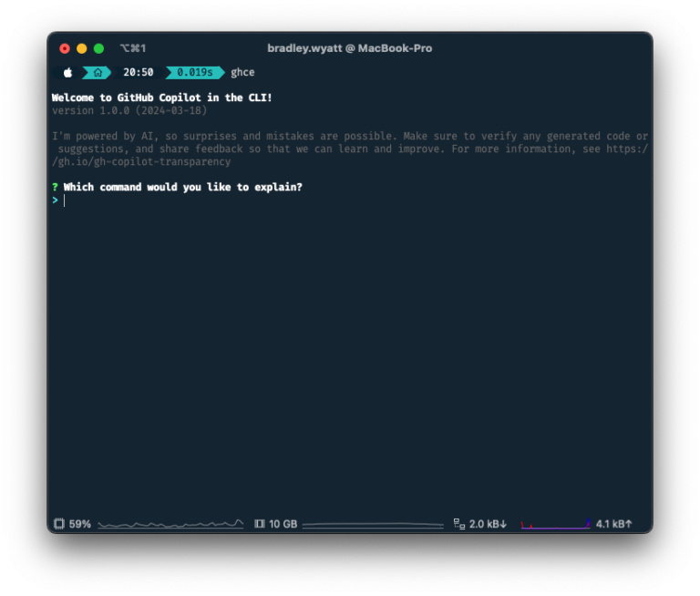The image size is (700, 596).
Task: Click Welcome to GitHub Copilot heading
Action: click(161, 98)
